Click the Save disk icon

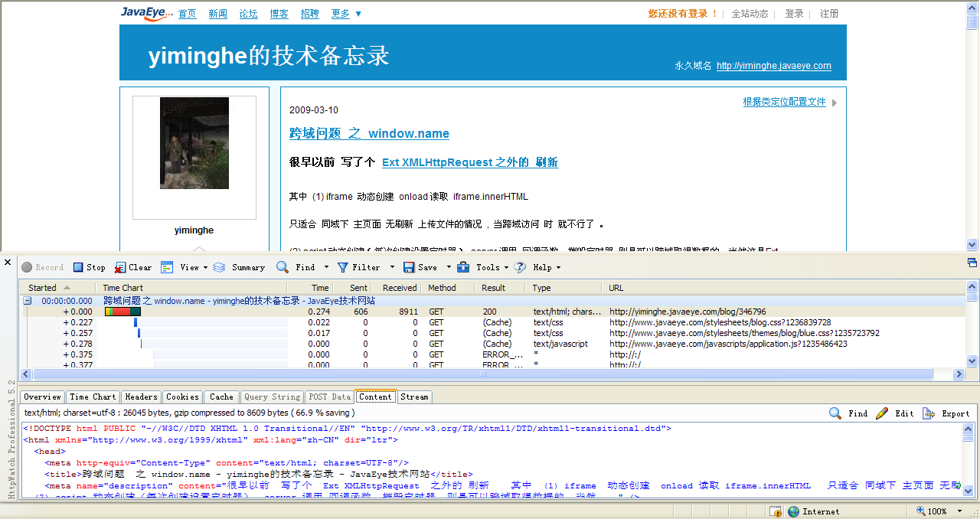409,267
